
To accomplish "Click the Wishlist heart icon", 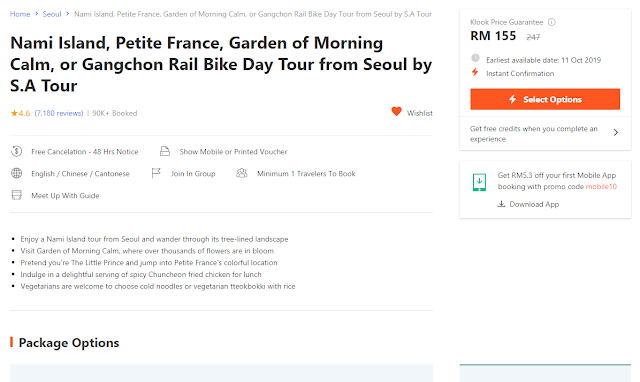I will (396, 111).
